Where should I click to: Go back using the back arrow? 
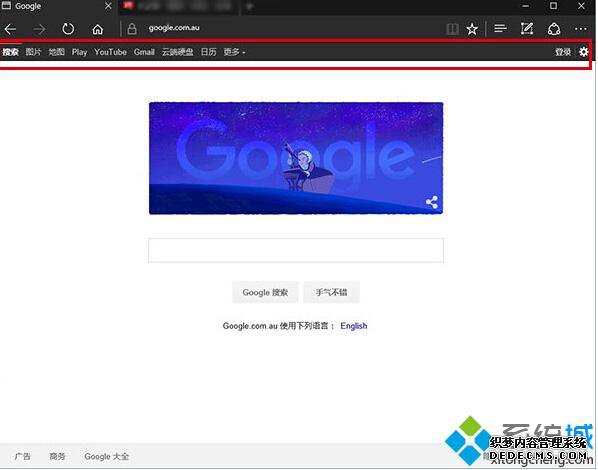point(10,29)
